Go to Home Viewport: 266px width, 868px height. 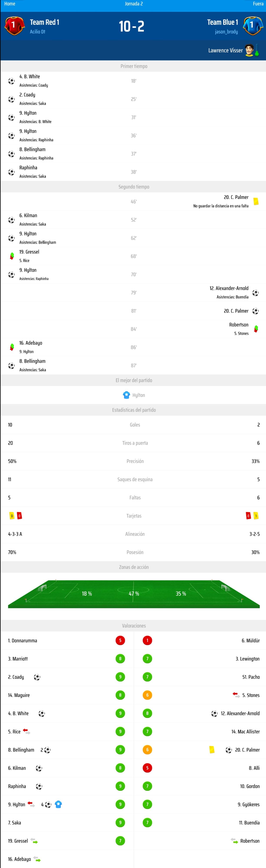click(x=10, y=4)
